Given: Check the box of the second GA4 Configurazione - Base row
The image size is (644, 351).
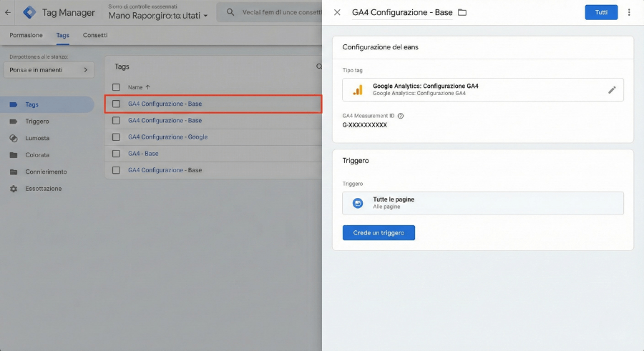Looking at the screenshot, I should click(x=116, y=121).
